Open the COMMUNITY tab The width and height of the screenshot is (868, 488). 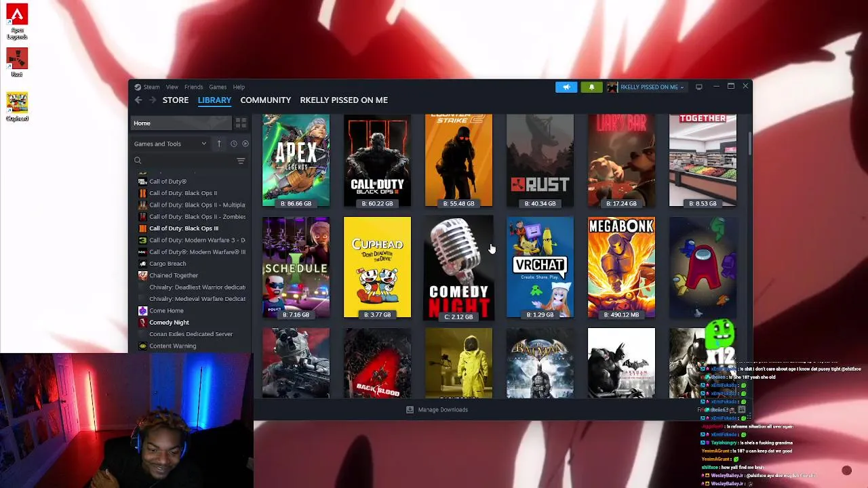point(265,100)
